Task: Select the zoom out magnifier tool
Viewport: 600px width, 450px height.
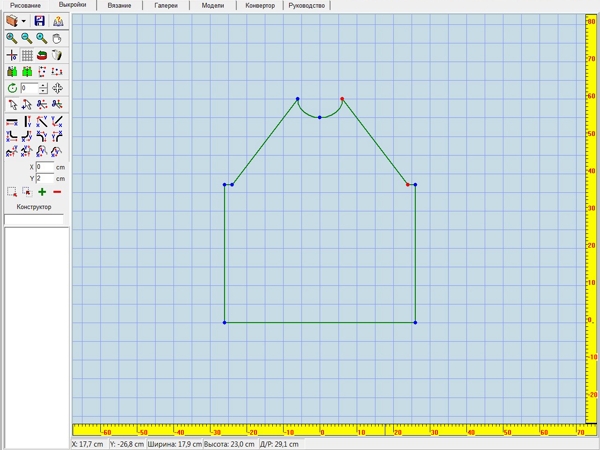Action: tap(26, 38)
